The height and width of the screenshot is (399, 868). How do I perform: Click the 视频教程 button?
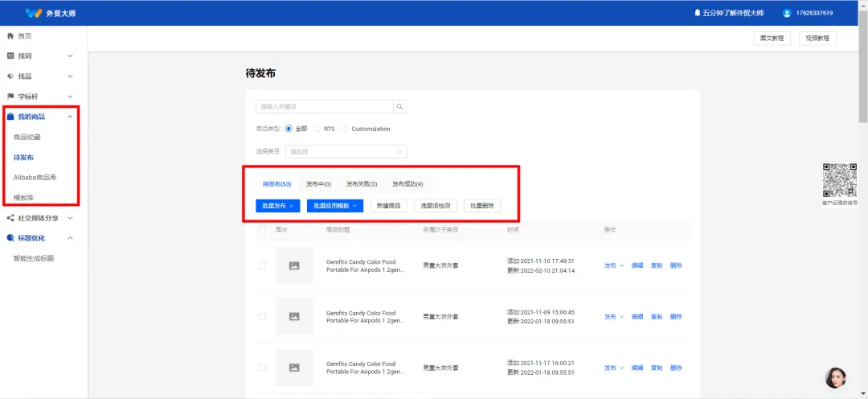tap(817, 39)
